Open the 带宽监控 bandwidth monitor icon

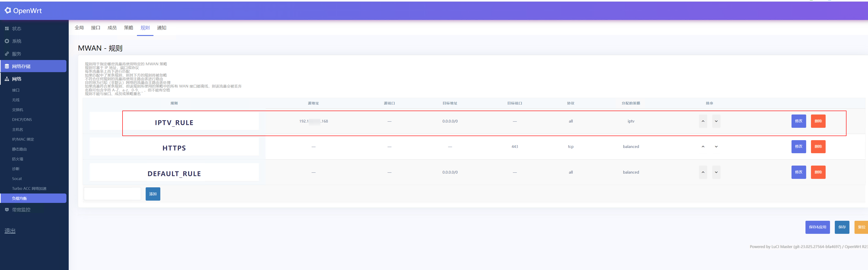[7, 210]
